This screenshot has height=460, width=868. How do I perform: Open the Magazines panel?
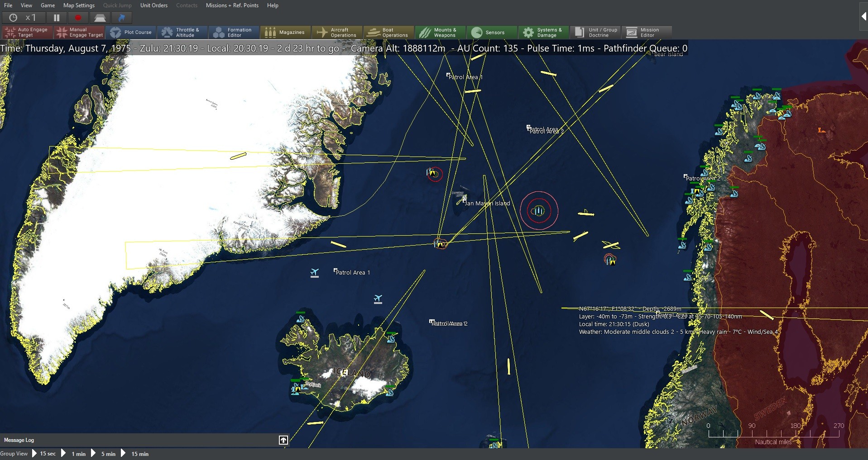click(285, 32)
